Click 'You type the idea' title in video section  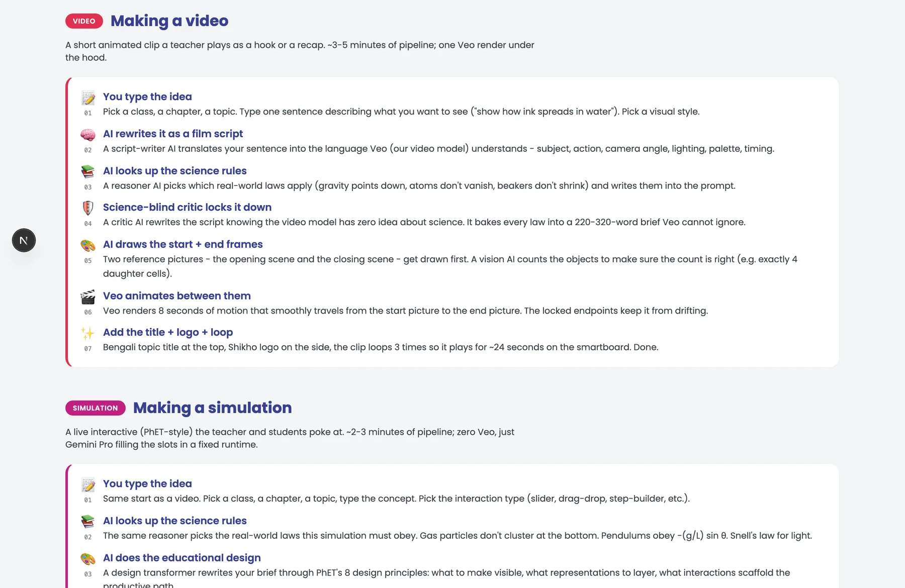[x=147, y=96]
